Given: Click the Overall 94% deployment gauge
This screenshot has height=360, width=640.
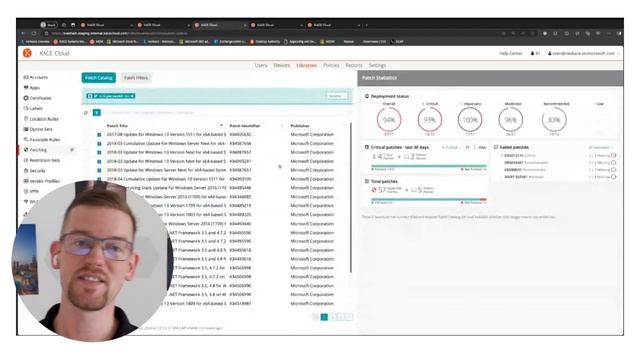Looking at the screenshot, I should [389, 120].
